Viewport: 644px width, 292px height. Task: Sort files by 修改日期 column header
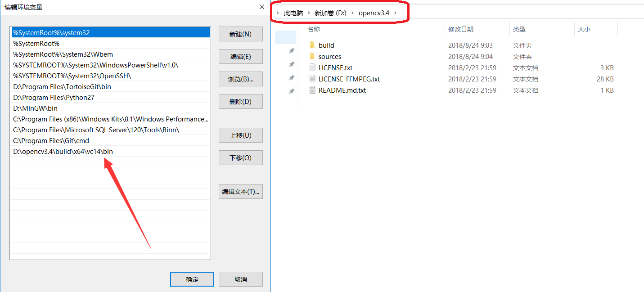tap(460, 29)
